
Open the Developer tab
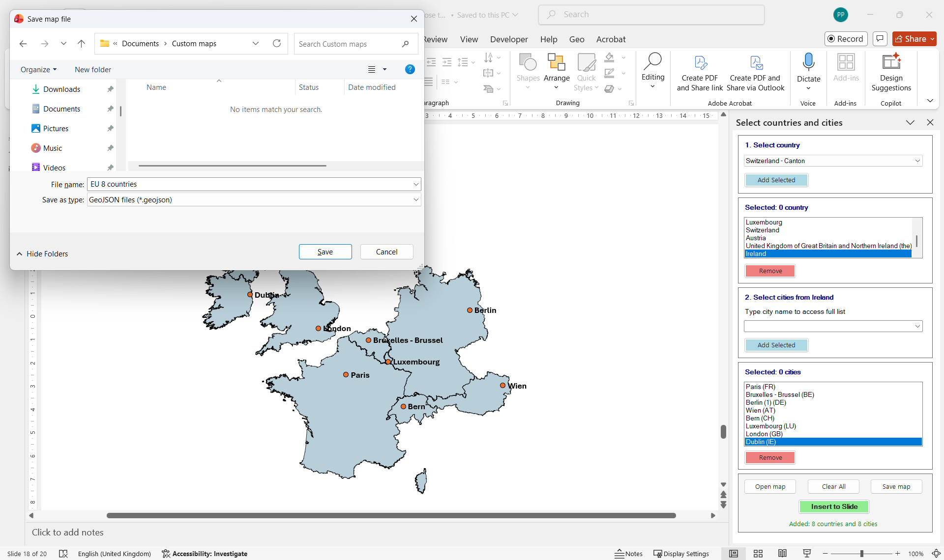click(x=508, y=39)
